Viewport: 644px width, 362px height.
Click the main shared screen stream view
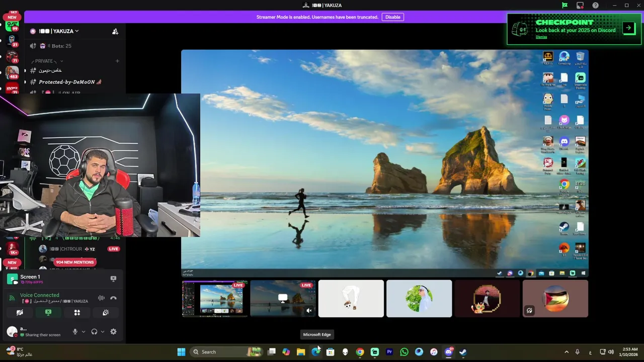point(385,163)
